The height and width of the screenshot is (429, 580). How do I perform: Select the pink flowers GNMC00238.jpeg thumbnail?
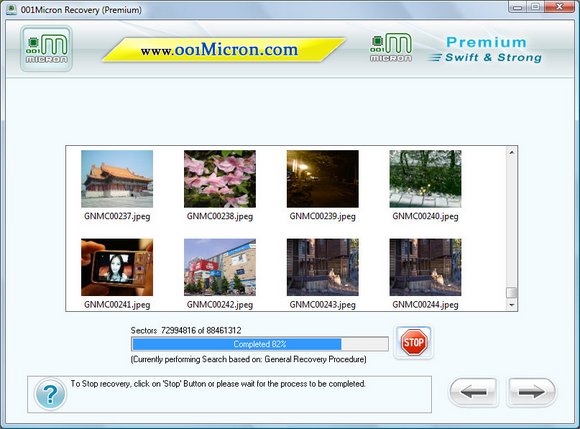pyautogui.click(x=220, y=179)
